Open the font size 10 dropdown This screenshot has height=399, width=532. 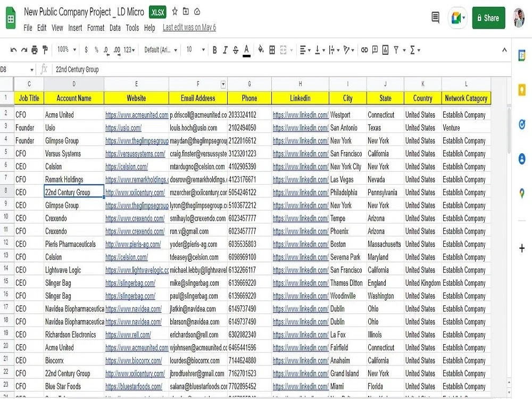click(x=196, y=49)
